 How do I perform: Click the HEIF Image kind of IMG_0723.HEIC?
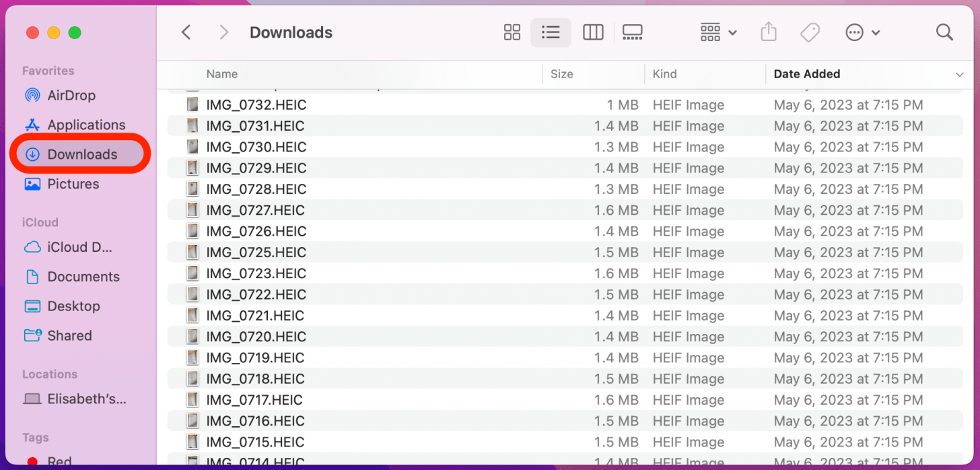689,273
